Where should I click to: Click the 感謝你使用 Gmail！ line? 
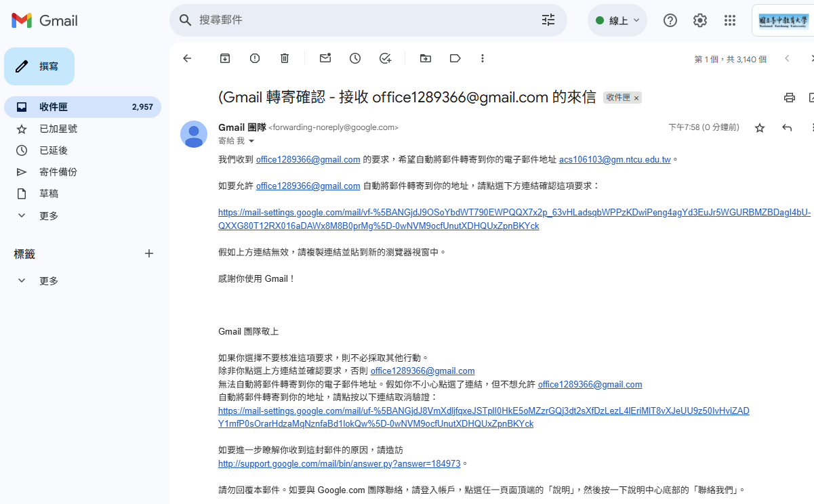click(257, 278)
